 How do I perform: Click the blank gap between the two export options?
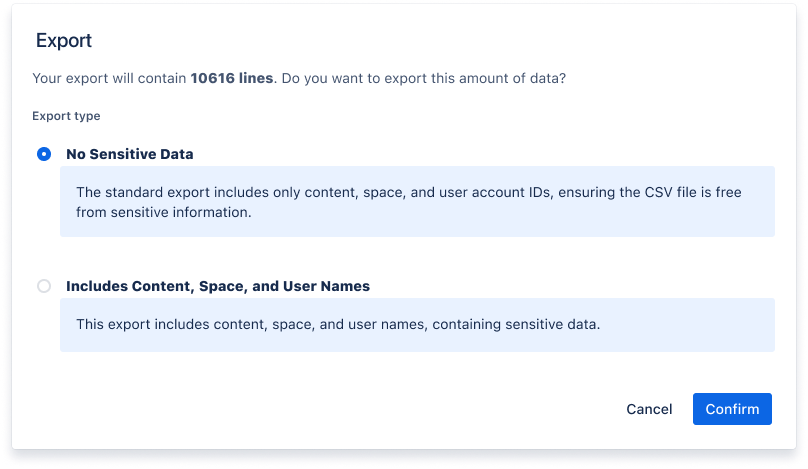point(400,256)
